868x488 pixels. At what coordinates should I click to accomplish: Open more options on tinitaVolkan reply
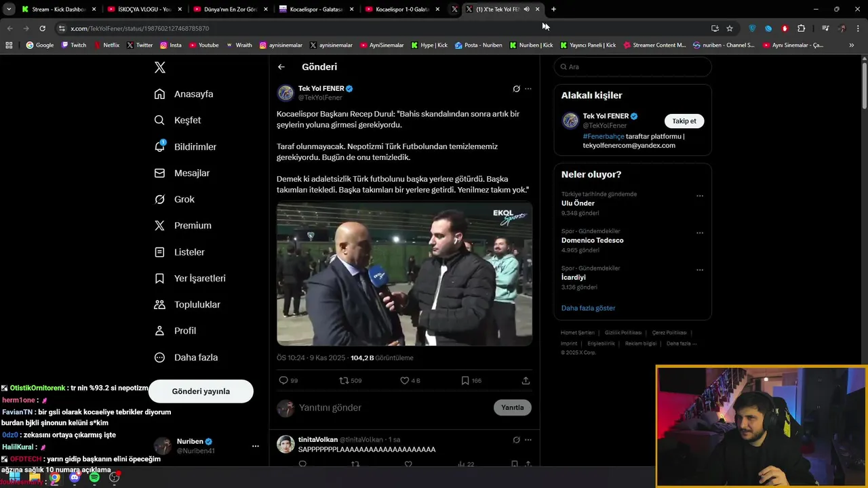[528, 440]
